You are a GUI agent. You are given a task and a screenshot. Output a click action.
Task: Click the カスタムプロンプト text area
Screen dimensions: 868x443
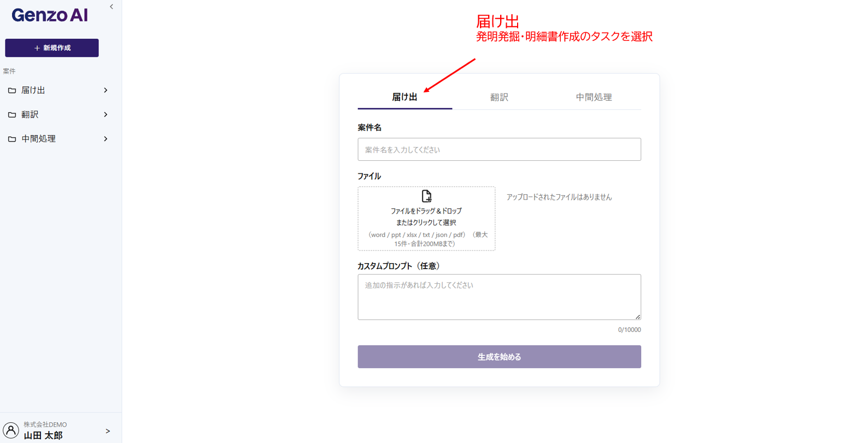pyautogui.click(x=499, y=297)
